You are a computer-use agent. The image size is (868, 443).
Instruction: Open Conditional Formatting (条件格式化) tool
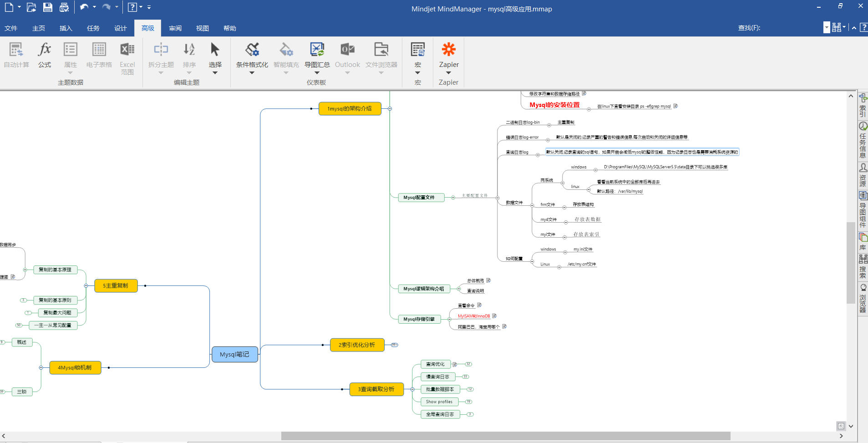252,50
